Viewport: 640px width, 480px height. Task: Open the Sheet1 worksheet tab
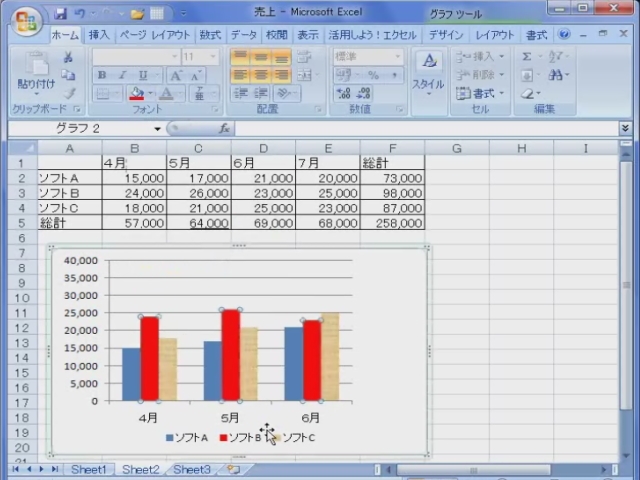tap(89, 469)
